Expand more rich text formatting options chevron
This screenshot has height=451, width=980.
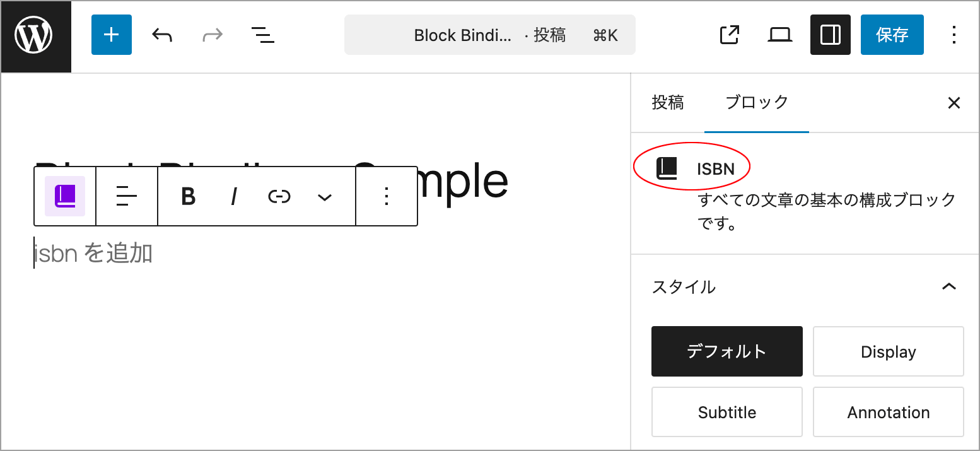click(325, 196)
